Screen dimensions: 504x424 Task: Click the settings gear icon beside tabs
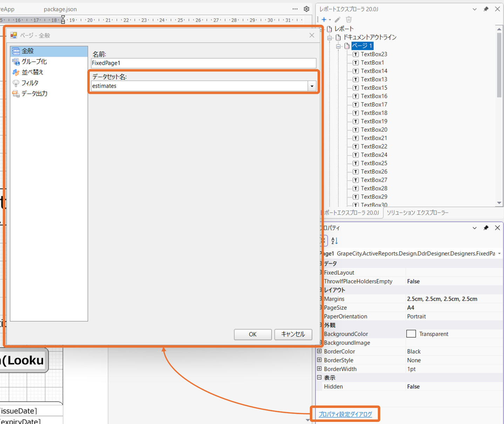coord(306,9)
